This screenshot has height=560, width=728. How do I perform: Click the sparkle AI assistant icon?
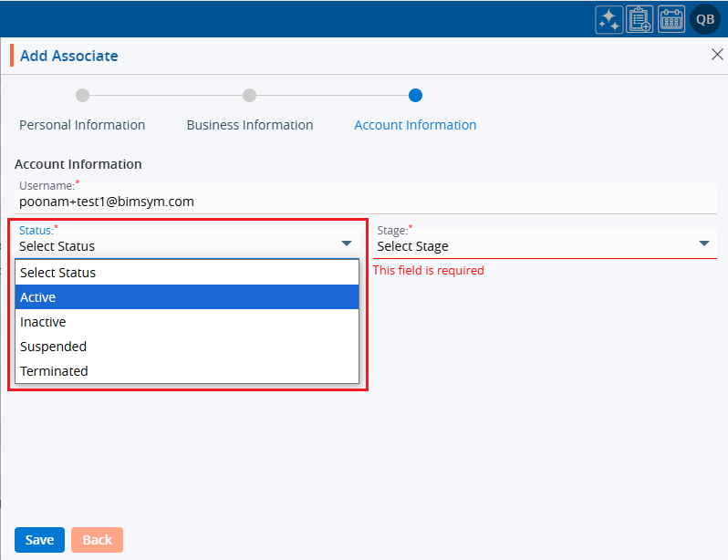[x=608, y=19]
